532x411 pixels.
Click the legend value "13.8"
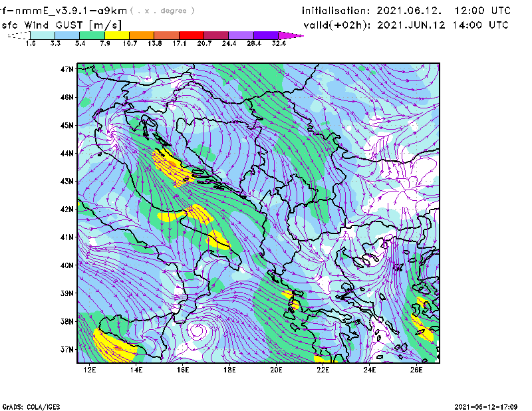155,43
